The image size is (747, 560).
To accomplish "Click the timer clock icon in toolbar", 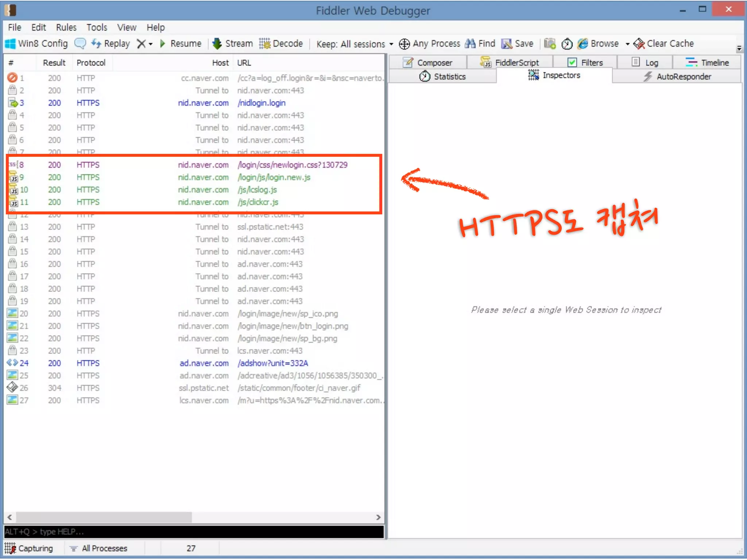I will point(566,43).
